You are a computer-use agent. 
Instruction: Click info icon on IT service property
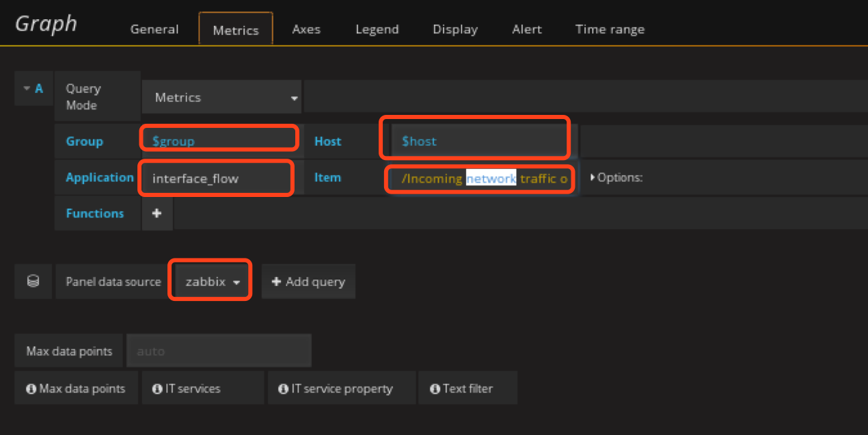283,388
